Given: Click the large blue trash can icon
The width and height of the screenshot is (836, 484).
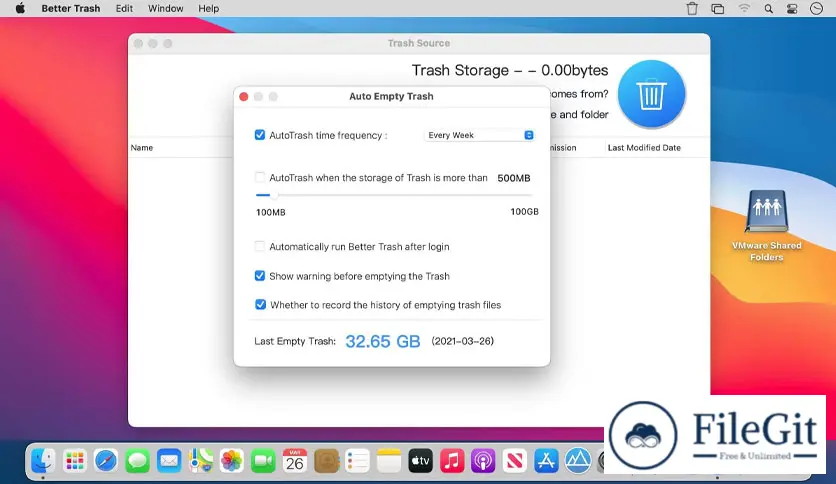Looking at the screenshot, I should [x=651, y=94].
